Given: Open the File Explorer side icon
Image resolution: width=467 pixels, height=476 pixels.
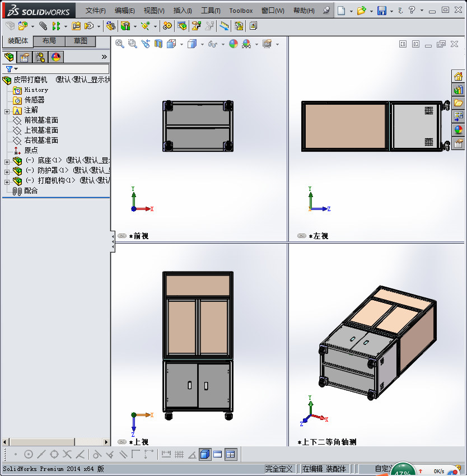Looking at the screenshot, I should [458, 103].
